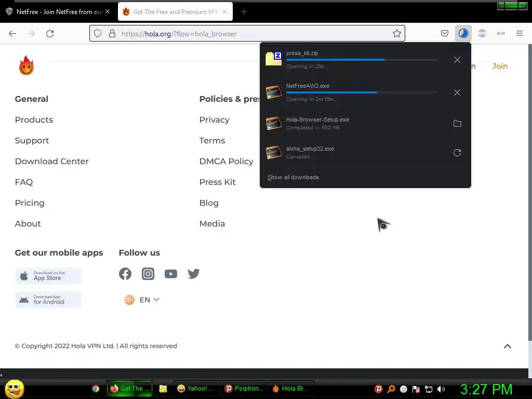Click the volume speaker tray icon

click(x=441, y=389)
